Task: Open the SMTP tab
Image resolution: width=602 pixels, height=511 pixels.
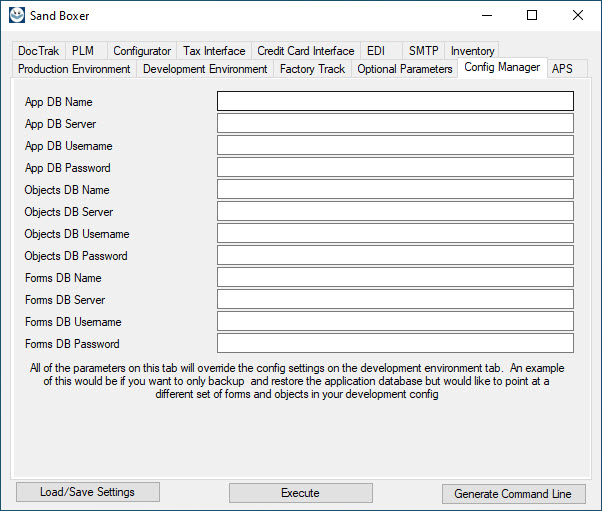Action: click(423, 51)
